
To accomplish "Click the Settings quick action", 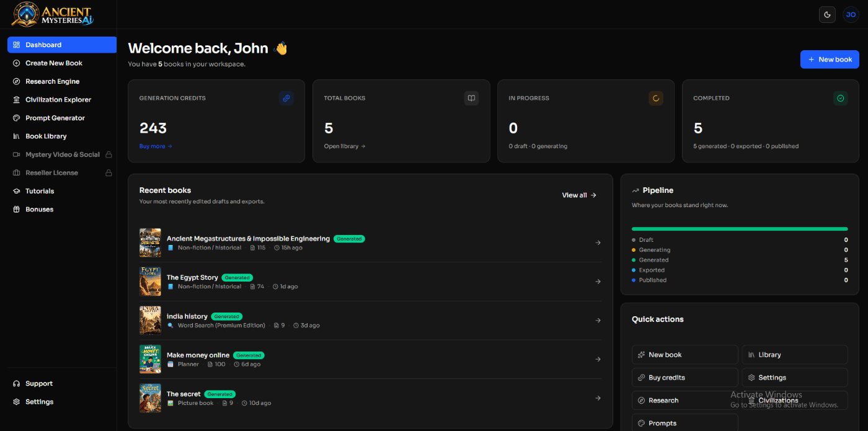I will coord(795,378).
